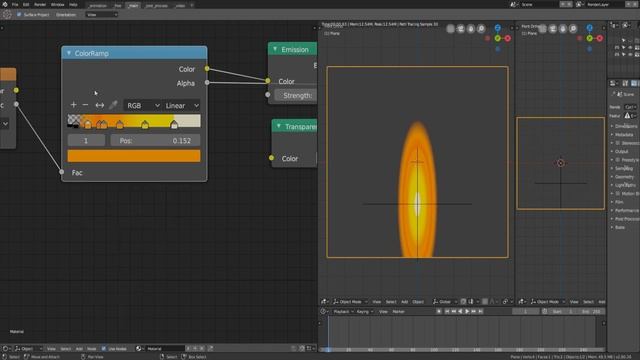Viewport: 640px width, 360px height.
Task: Click the play animation button
Action: tap(467, 311)
